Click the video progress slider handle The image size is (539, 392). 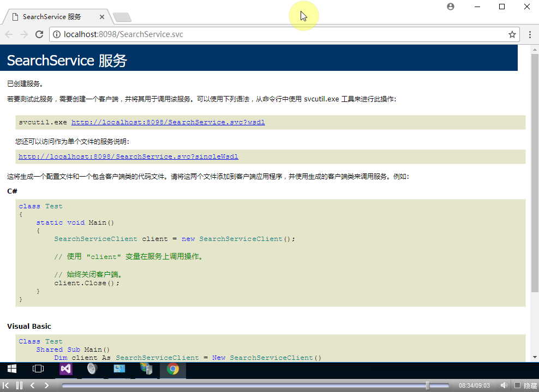click(428, 385)
